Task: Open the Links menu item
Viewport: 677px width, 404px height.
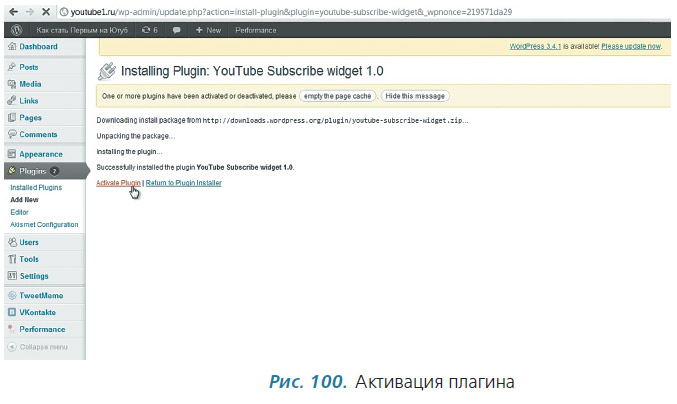Action: pos(28,101)
